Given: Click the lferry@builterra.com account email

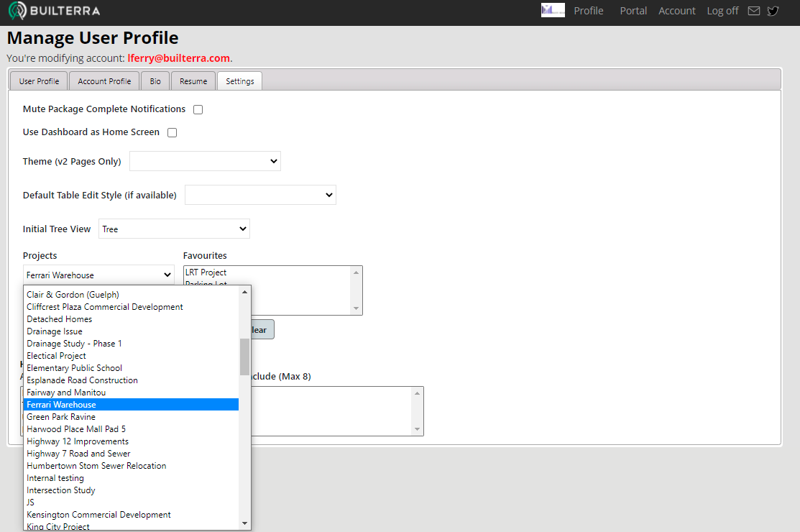Looking at the screenshot, I should 178,58.
